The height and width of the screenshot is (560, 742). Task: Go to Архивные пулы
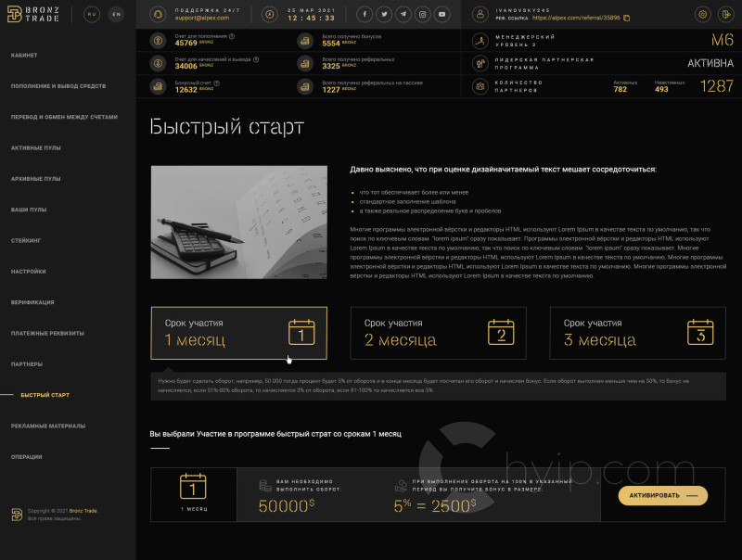36,179
